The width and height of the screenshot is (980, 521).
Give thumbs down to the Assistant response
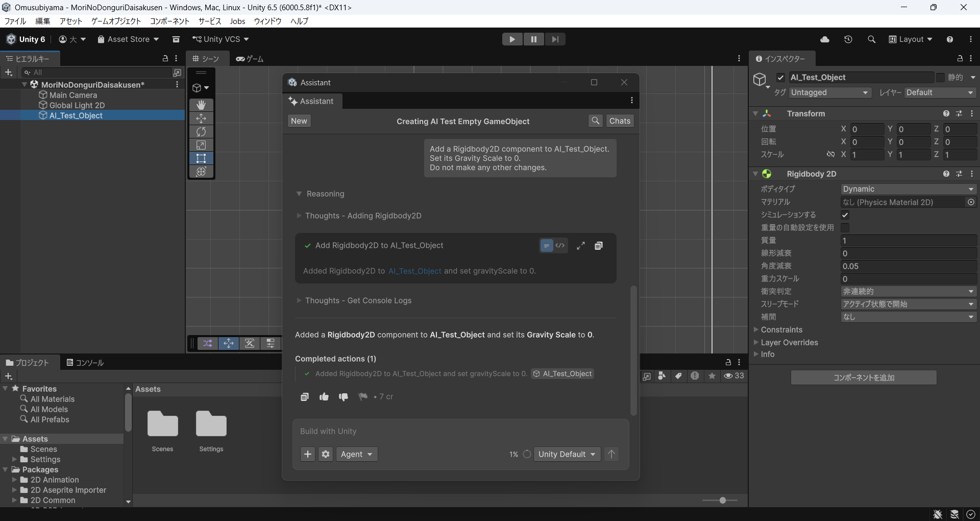coord(344,397)
